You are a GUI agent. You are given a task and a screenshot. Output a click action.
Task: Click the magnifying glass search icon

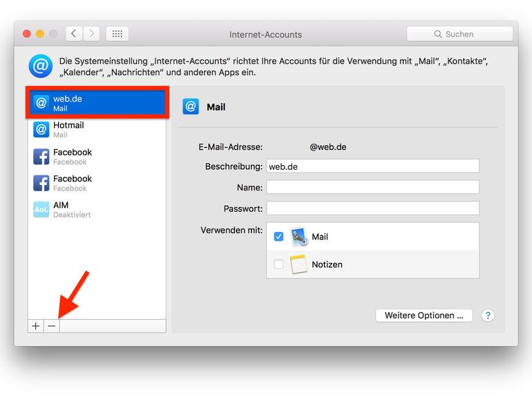[x=437, y=35]
